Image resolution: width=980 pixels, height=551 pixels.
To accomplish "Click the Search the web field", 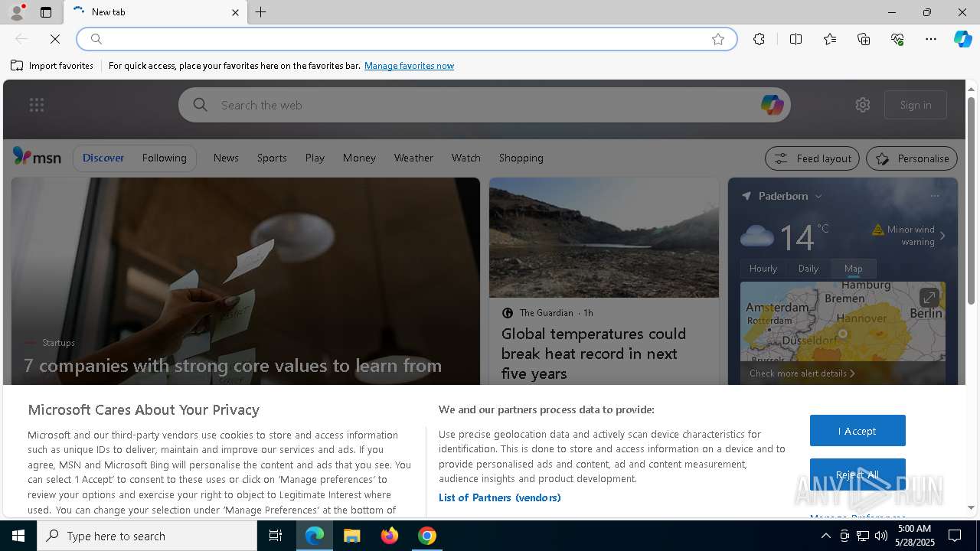I will (484, 105).
